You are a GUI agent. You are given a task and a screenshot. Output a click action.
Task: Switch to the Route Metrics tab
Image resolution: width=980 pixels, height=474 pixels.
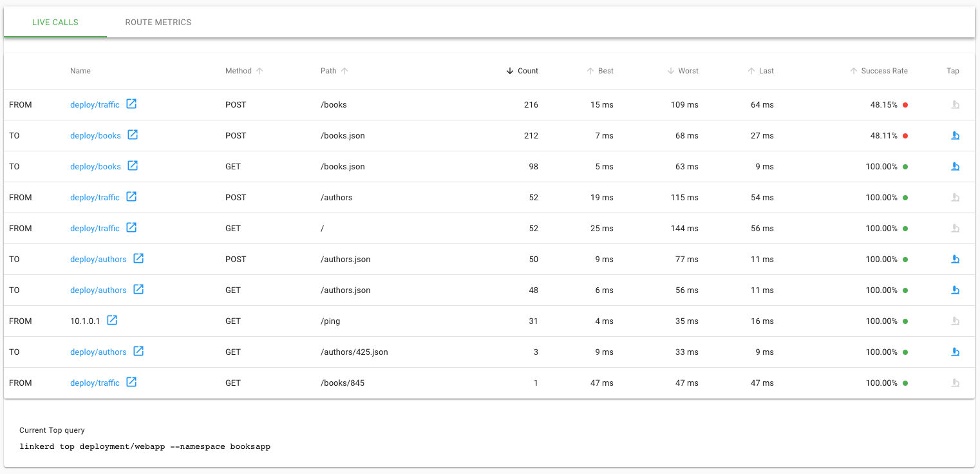[158, 22]
